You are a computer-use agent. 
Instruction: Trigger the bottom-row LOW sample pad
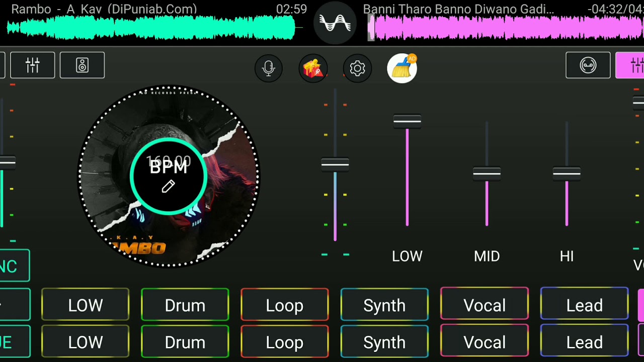click(86, 342)
